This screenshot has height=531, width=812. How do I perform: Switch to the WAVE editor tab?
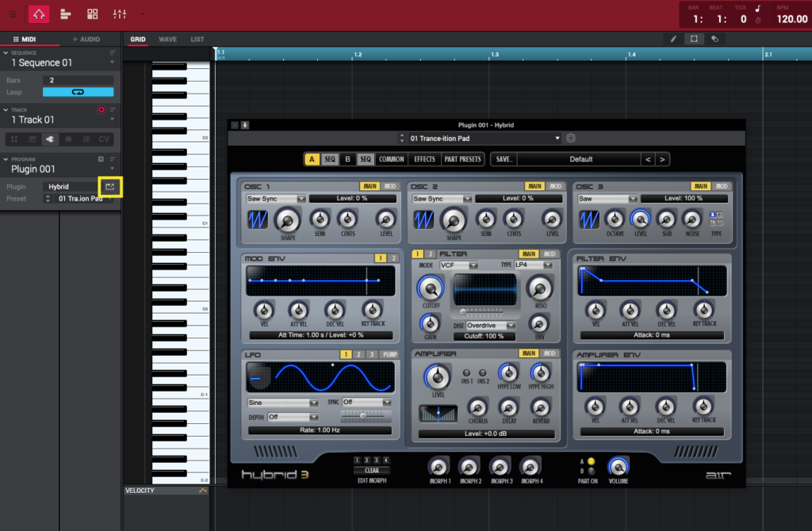[168, 40]
